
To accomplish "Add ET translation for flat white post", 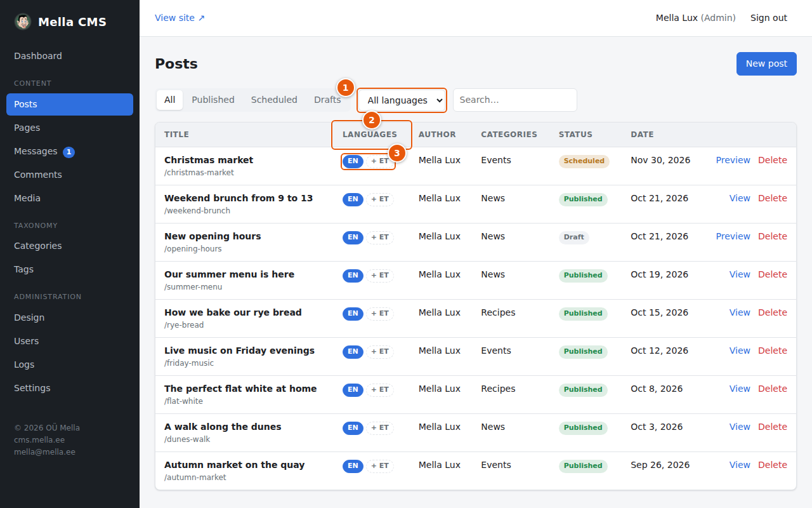I will click(x=380, y=390).
